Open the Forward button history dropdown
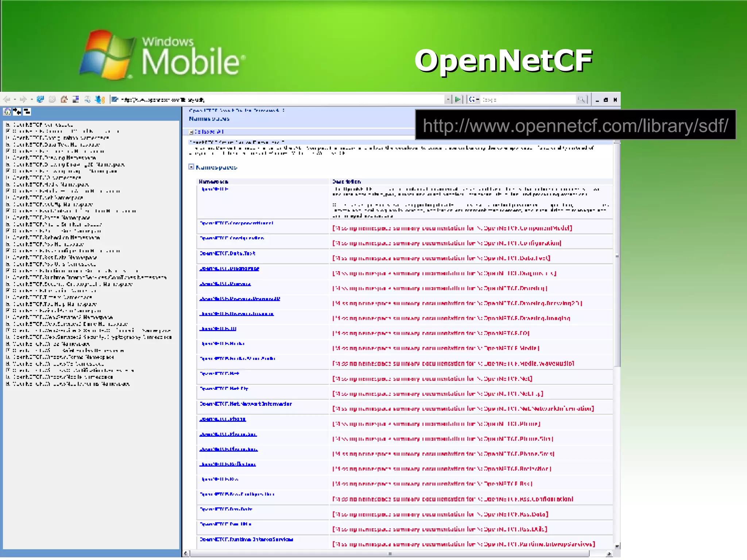This screenshot has height=560, width=747. click(32, 99)
